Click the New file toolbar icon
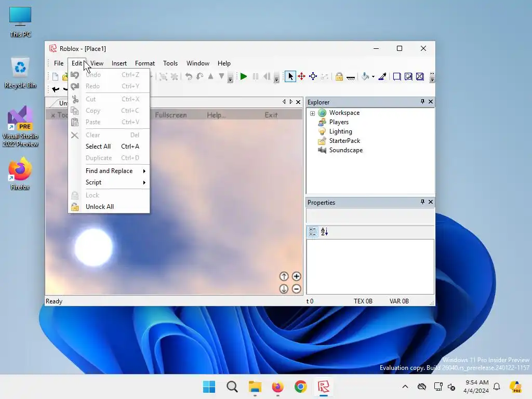 (55, 77)
